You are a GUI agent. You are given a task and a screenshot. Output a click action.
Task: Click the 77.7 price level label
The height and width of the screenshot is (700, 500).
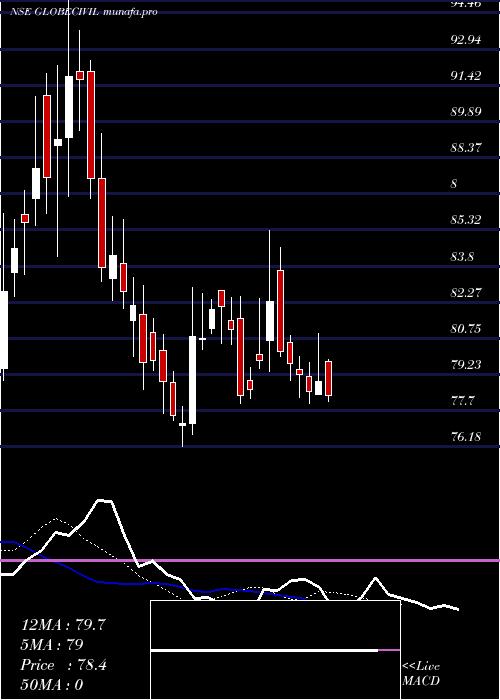(x=462, y=401)
